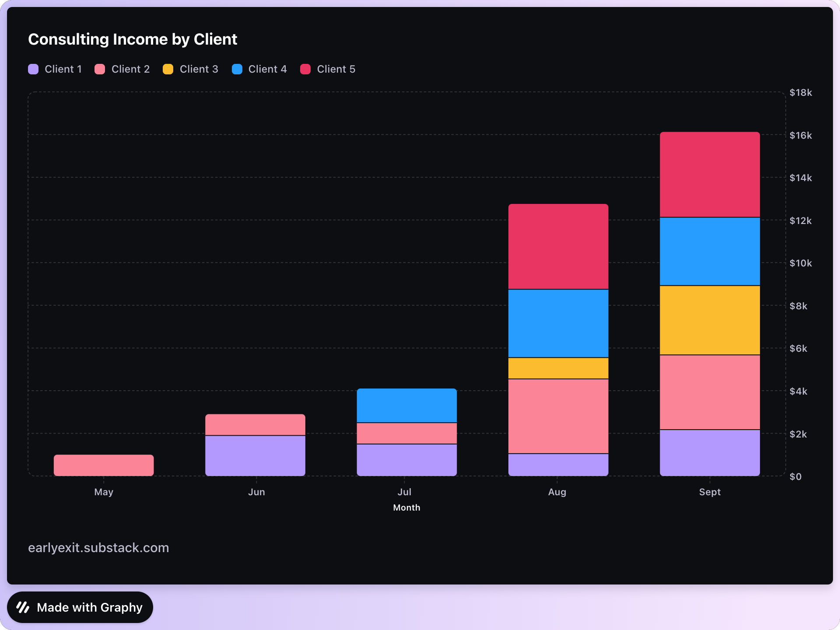Click the Sept x-axis label
Image resolution: width=840 pixels, height=630 pixels.
(x=710, y=492)
